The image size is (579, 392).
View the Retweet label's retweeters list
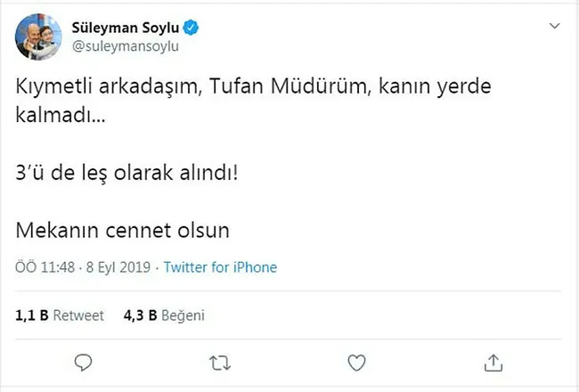(x=79, y=314)
